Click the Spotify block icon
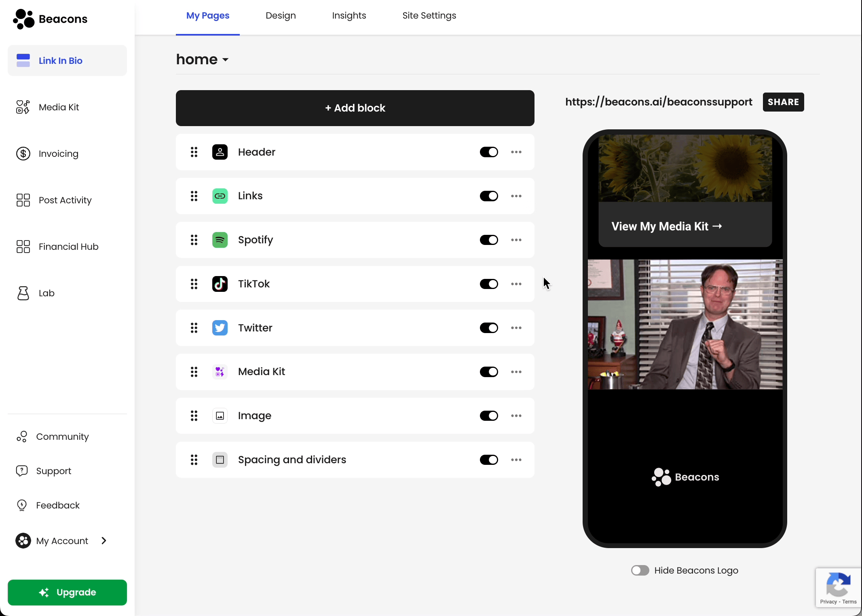862x616 pixels. point(220,240)
